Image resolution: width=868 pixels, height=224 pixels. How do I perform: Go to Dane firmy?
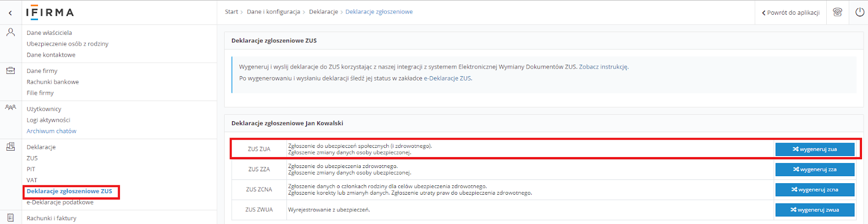[42, 71]
